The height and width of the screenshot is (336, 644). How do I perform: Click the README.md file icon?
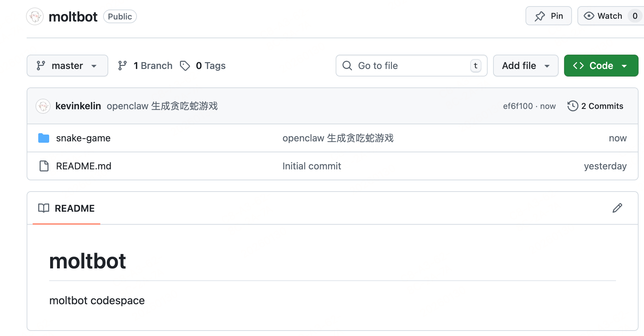pyautogui.click(x=44, y=166)
